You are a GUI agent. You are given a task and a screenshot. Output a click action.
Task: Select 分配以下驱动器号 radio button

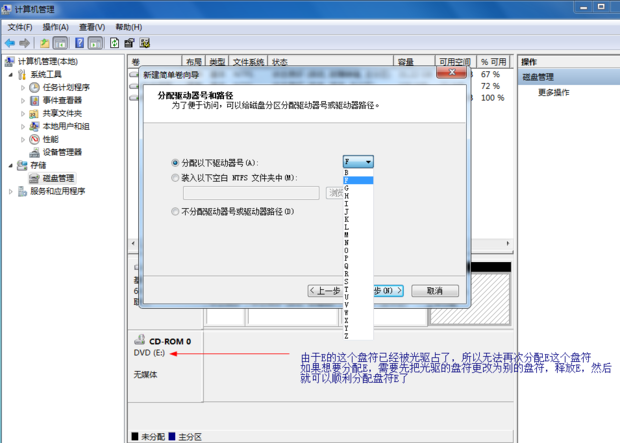176,162
